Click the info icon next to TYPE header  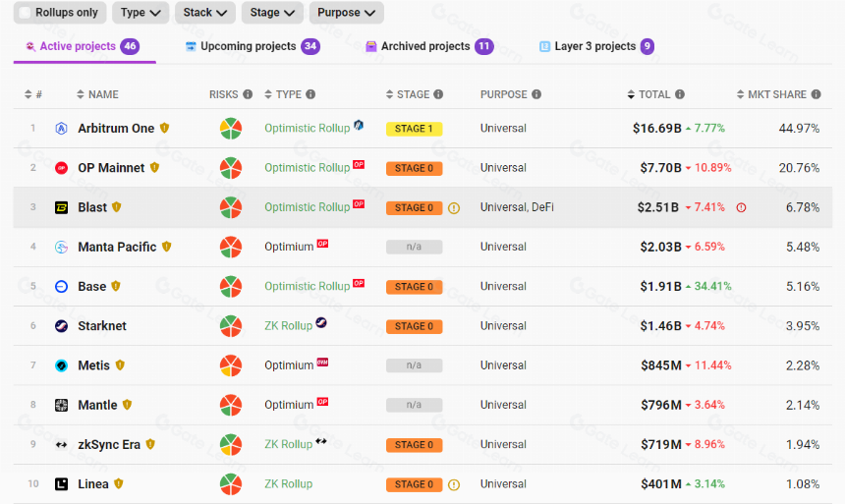[x=310, y=94]
